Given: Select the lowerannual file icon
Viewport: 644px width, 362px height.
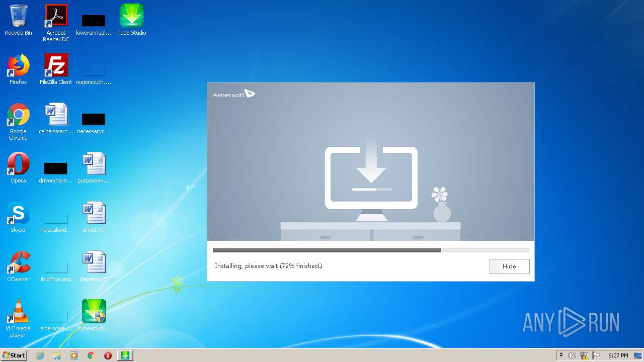Looking at the screenshot, I should (x=94, y=24).
